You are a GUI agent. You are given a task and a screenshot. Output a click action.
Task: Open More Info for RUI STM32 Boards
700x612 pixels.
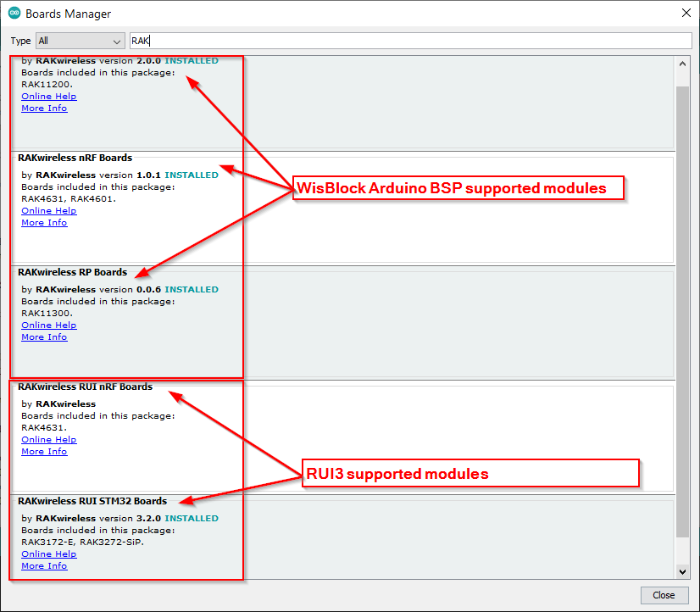tap(44, 565)
